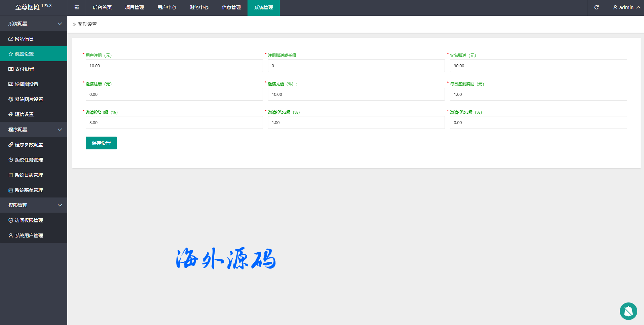Collapse the 系统配置 sidebar group
644x325 pixels.
click(60, 24)
